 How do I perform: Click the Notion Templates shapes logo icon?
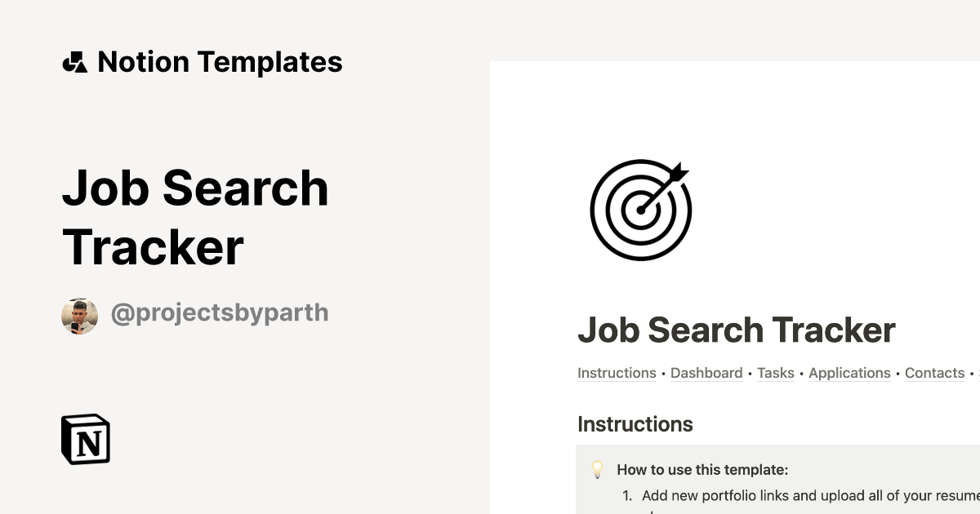pyautogui.click(x=74, y=62)
